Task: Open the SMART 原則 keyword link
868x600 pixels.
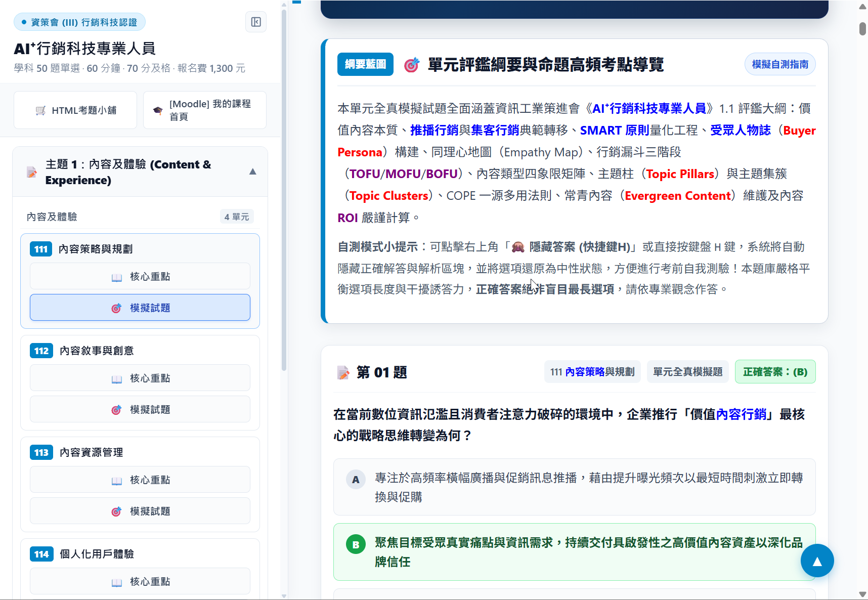Action: tap(615, 130)
